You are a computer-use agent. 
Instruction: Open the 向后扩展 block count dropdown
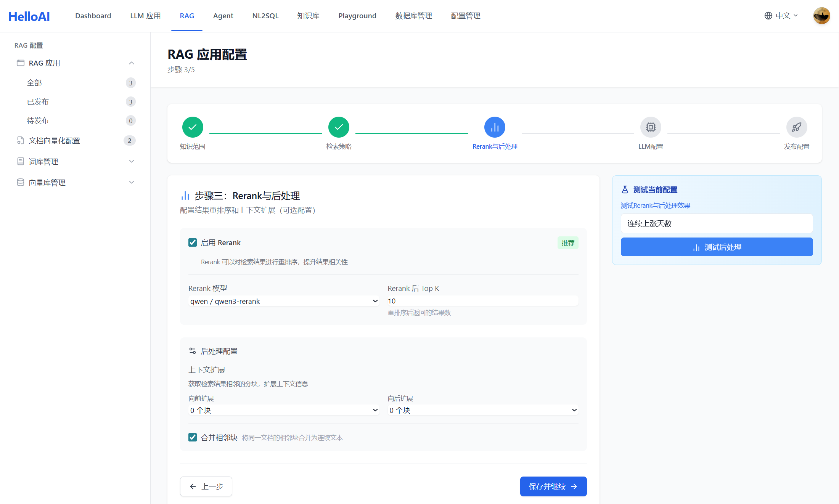pyautogui.click(x=483, y=410)
